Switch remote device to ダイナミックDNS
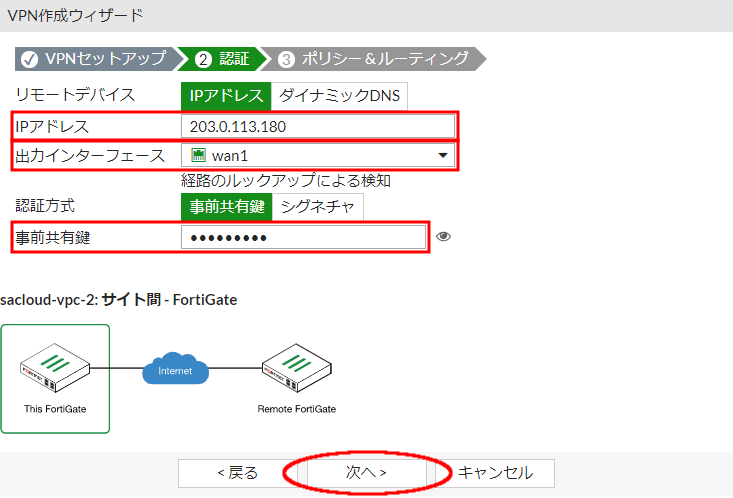The width and height of the screenshot is (733, 498). (x=339, y=96)
